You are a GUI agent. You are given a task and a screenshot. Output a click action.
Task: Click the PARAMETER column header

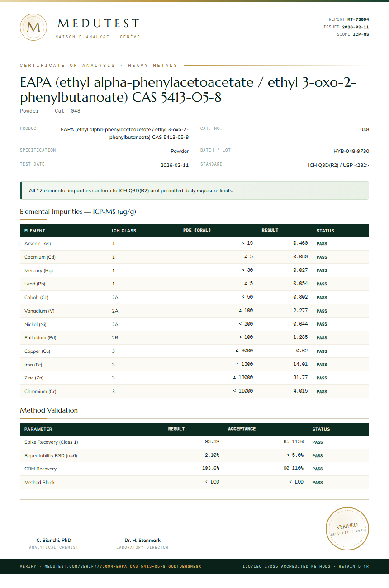pyautogui.click(x=38, y=429)
